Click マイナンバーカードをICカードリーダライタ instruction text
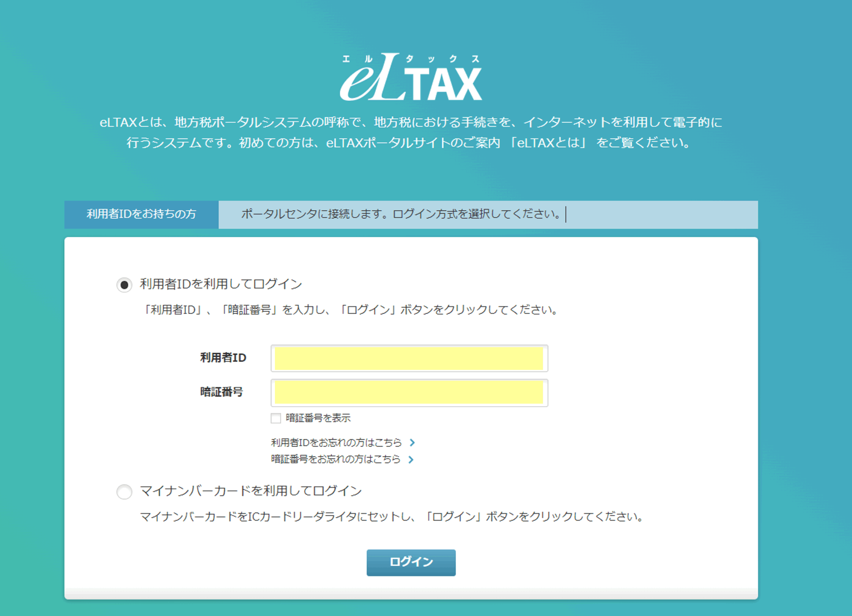Screen dimensions: 852x616 [391, 517]
